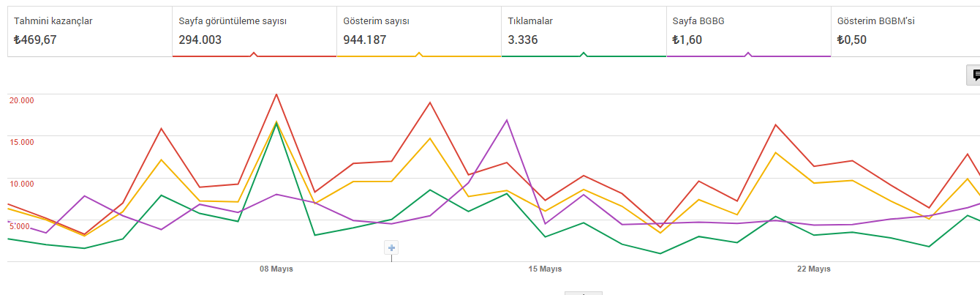The image size is (980, 295).
Task: Click the 10.000 y-axis label
Action: 22,184
